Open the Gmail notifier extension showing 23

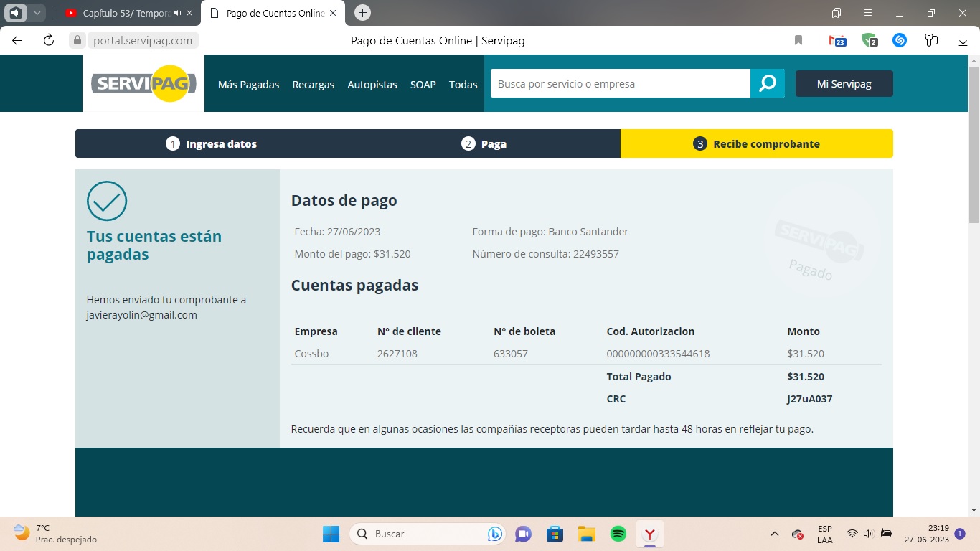(x=837, y=40)
